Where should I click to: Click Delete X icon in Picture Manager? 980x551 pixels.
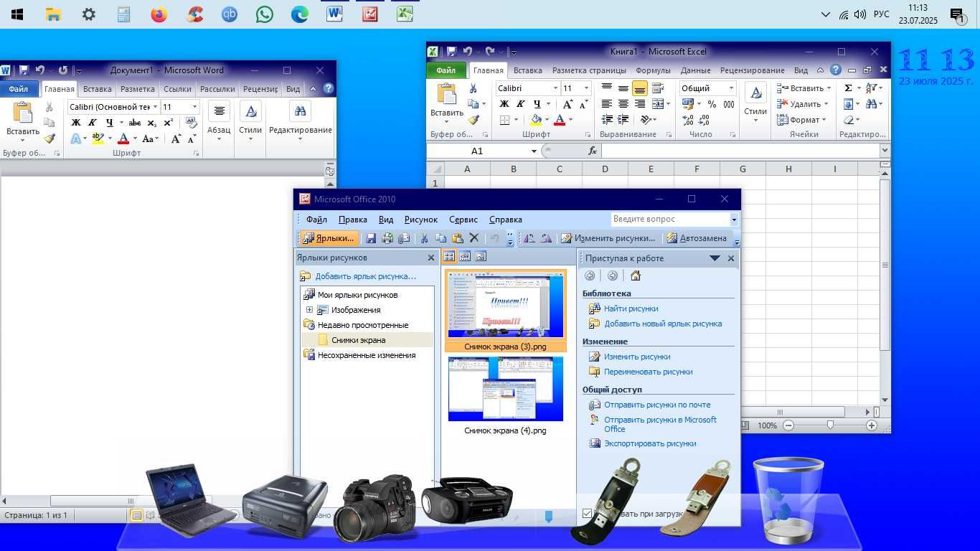click(473, 238)
